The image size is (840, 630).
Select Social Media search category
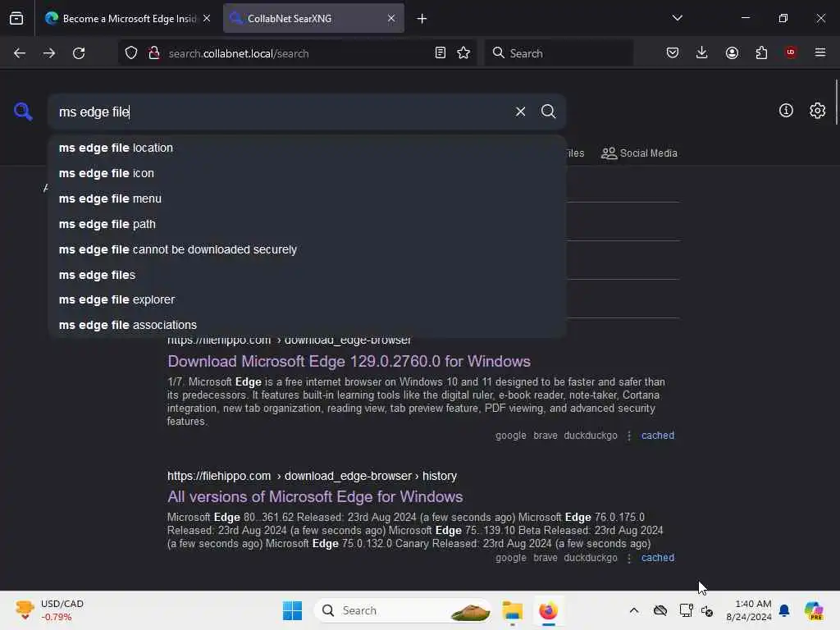pos(640,153)
